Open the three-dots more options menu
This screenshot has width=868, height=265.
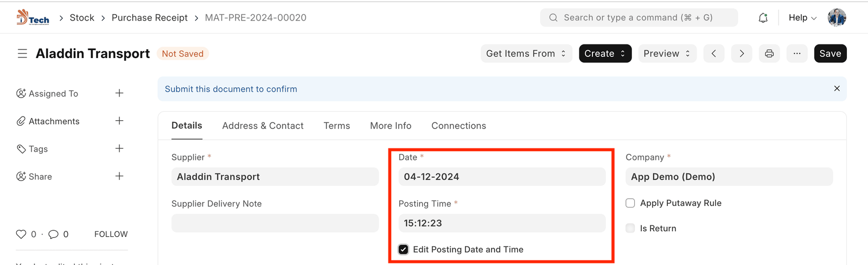796,54
